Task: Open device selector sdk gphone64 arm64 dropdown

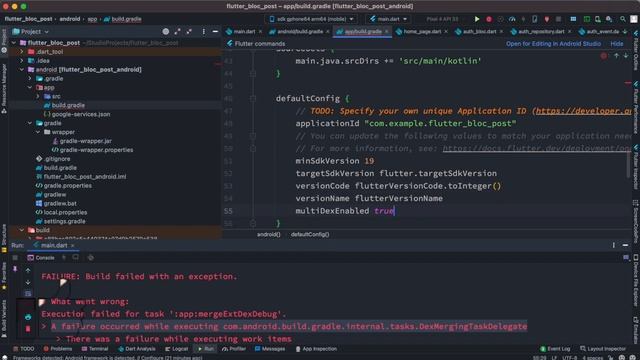Action: tap(311, 19)
